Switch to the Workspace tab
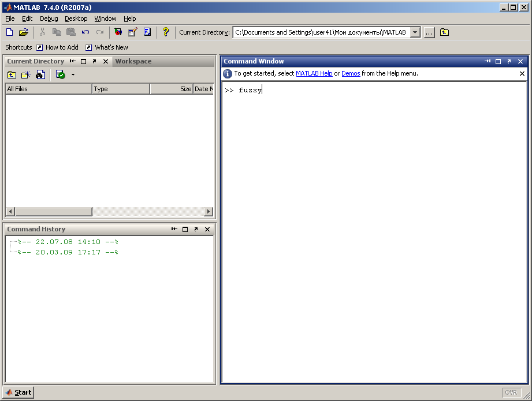 133,61
